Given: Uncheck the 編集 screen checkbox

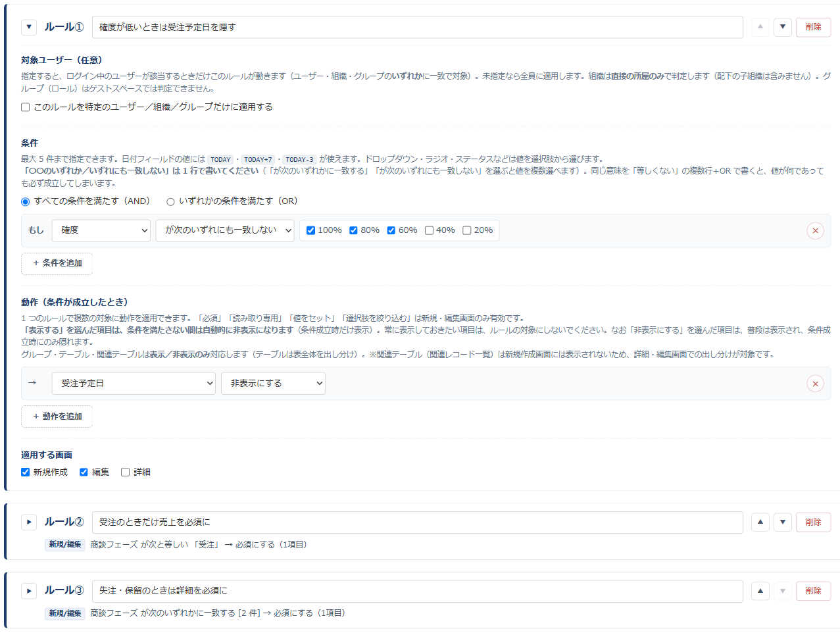Looking at the screenshot, I should point(84,472).
